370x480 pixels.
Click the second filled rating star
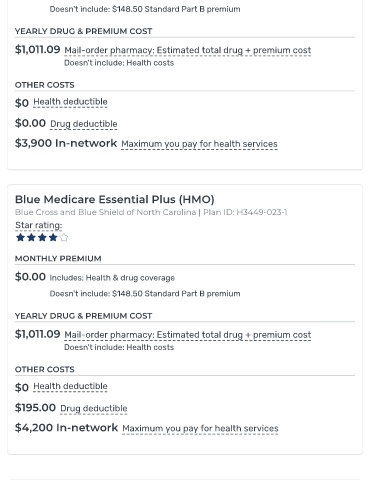click(31, 238)
